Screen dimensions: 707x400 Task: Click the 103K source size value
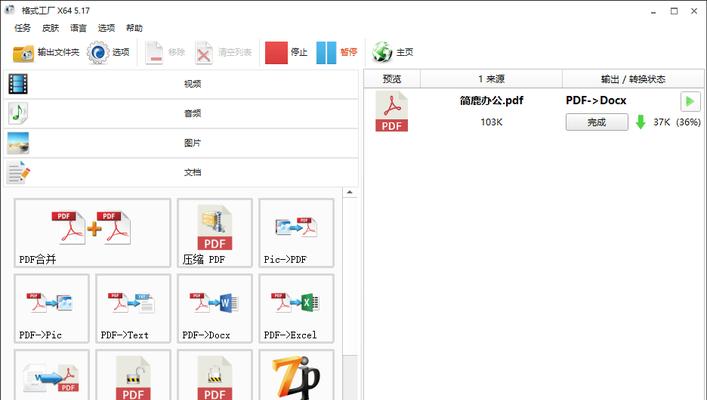point(491,122)
